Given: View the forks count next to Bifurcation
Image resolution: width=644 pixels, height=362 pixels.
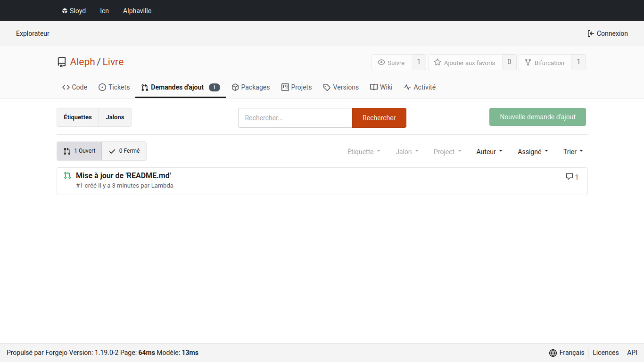Looking at the screenshot, I should point(578,62).
